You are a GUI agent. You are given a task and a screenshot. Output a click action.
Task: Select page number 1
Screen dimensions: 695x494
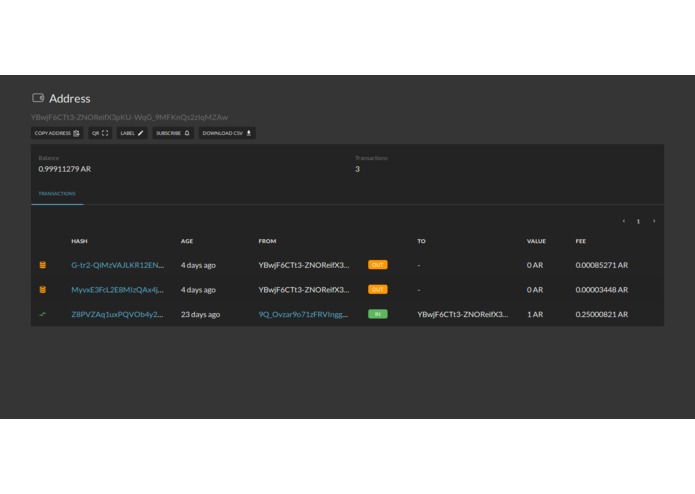638,222
